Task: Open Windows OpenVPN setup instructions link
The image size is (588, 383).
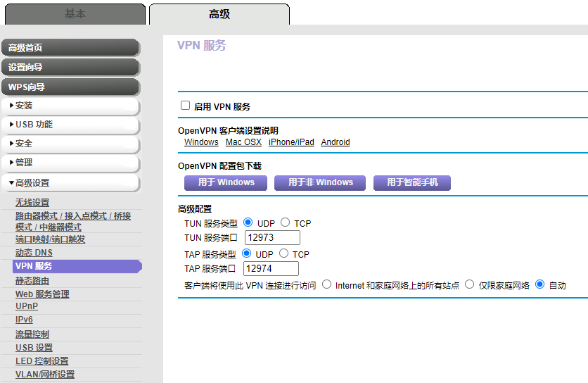Action: point(201,142)
